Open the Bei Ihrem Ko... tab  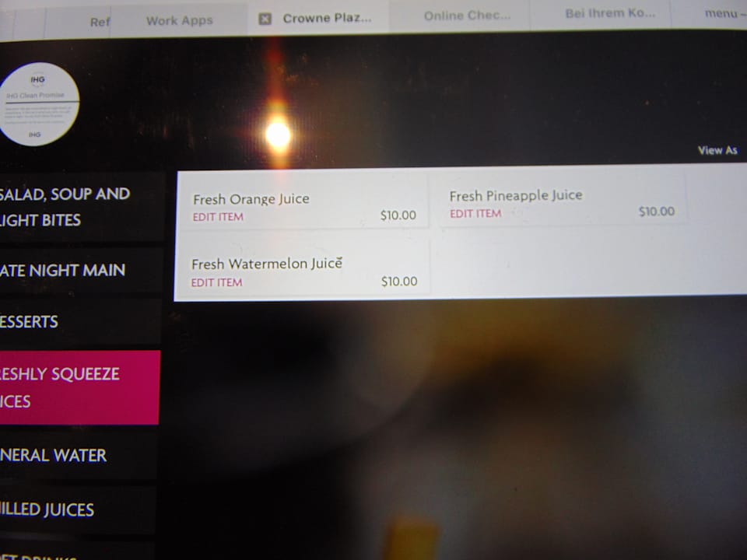point(610,13)
